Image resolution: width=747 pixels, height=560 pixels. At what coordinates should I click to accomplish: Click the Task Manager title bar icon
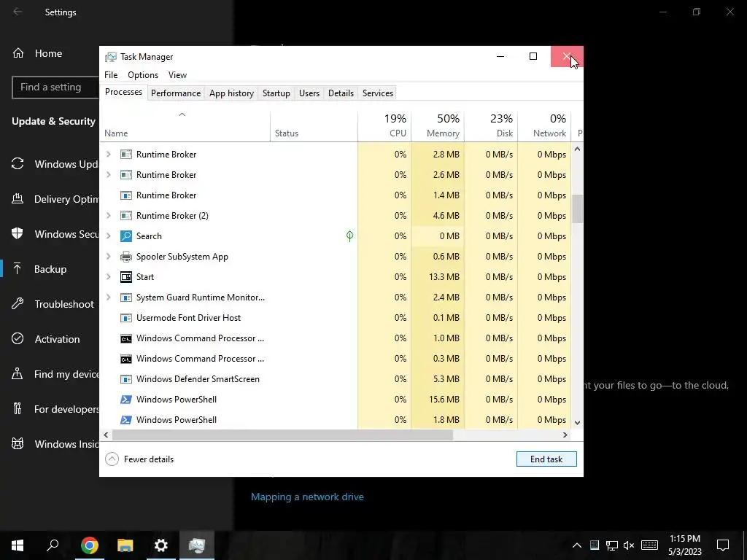[x=111, y=57]
